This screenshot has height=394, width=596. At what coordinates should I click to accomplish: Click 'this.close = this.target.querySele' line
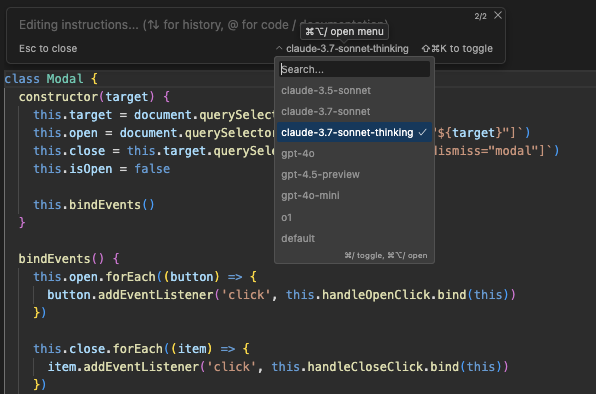154,151
